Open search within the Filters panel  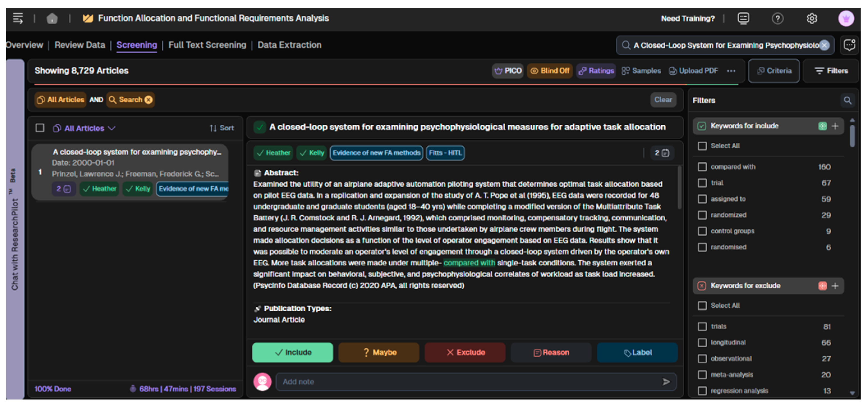(x=848, y=100)
